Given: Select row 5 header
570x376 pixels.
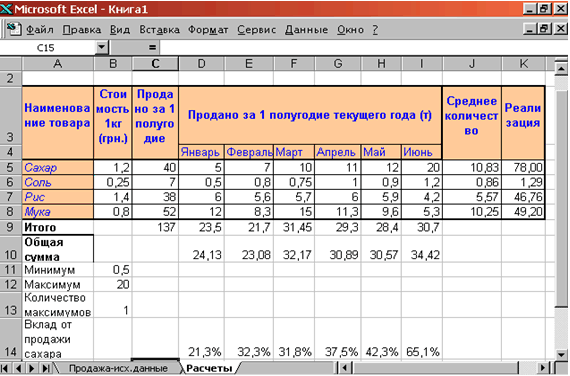Looking at the screenshot, I should coord(11,167).
